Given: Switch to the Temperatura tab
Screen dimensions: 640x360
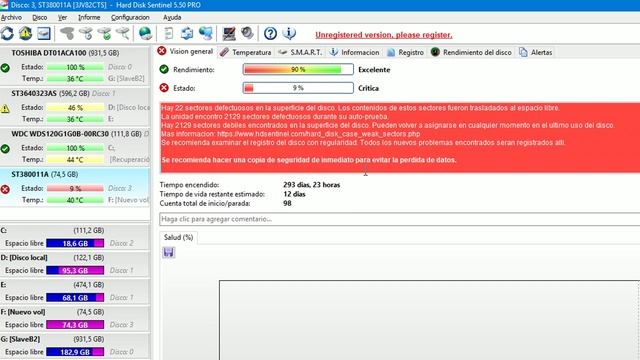Looking at the screenshot, I should point(246,52).
